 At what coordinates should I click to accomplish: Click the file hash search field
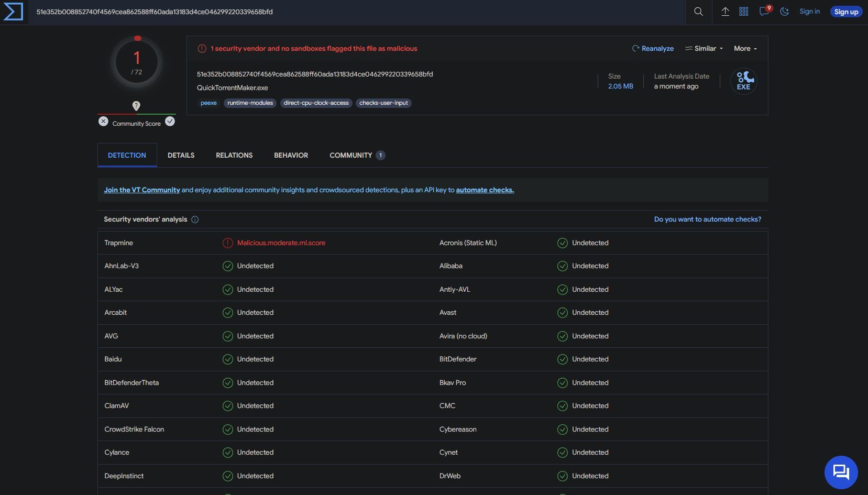[x=356, y=12]
